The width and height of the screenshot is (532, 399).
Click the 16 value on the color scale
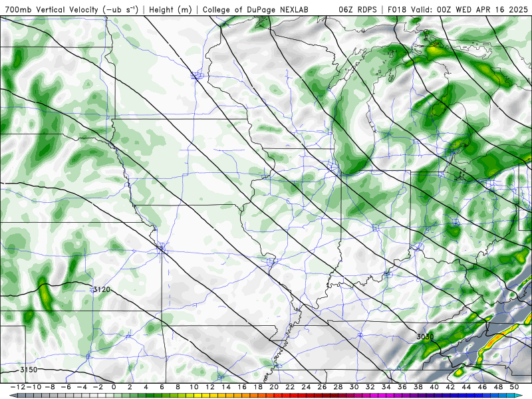click(242, 387)
